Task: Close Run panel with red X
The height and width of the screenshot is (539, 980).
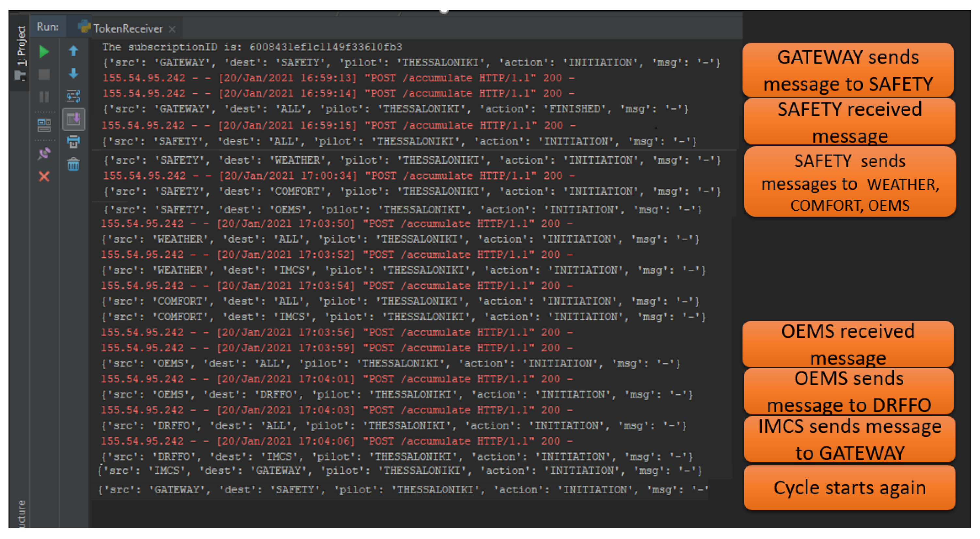Action: 44,176
